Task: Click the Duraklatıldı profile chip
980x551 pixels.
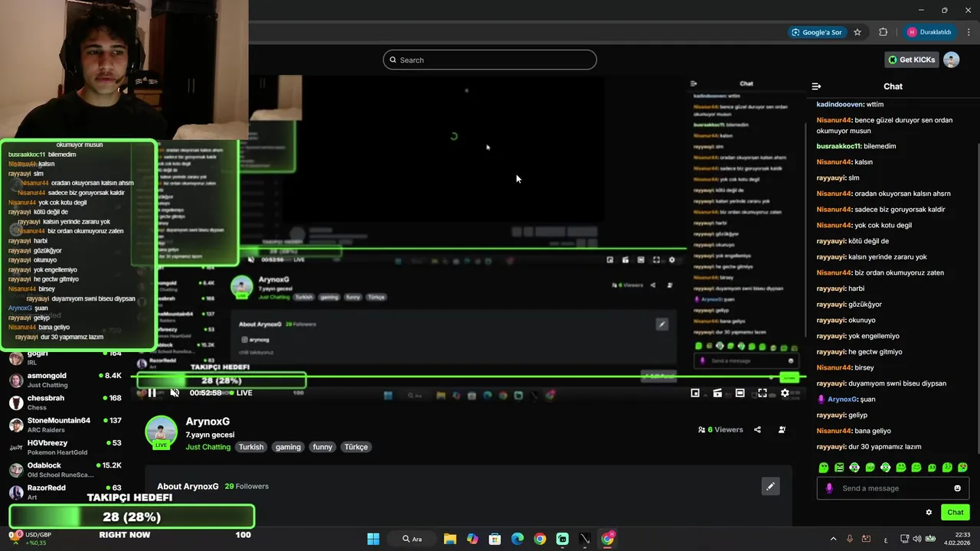Action: click(x=930, y=32)
